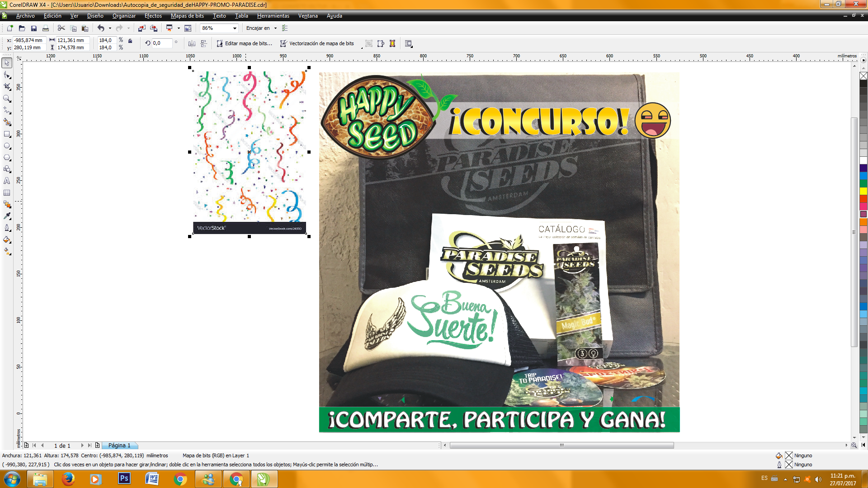The height and width of the screenshot is (488, 868).
Task: Select the Interactive Fill tool
Action: pyautogui.click(x=7, y=252)
